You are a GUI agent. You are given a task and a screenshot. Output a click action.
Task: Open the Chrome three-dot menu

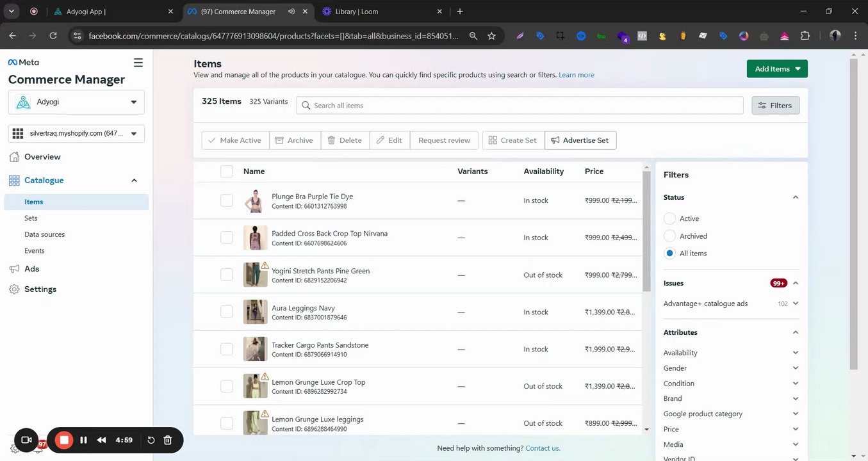pos(855,36)
